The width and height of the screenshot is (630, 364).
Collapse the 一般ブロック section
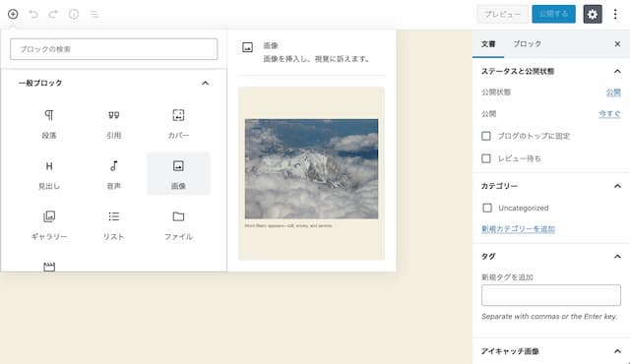[x=205, y=83]
